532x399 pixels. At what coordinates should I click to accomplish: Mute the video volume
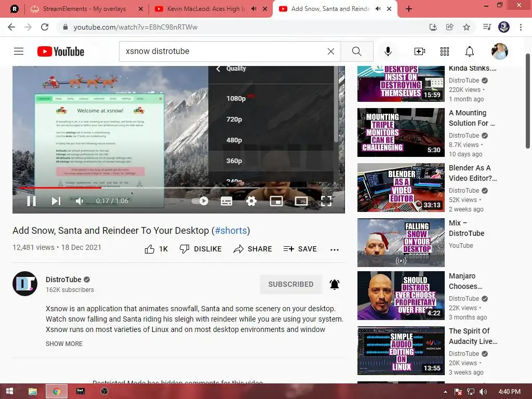point(79,201)
